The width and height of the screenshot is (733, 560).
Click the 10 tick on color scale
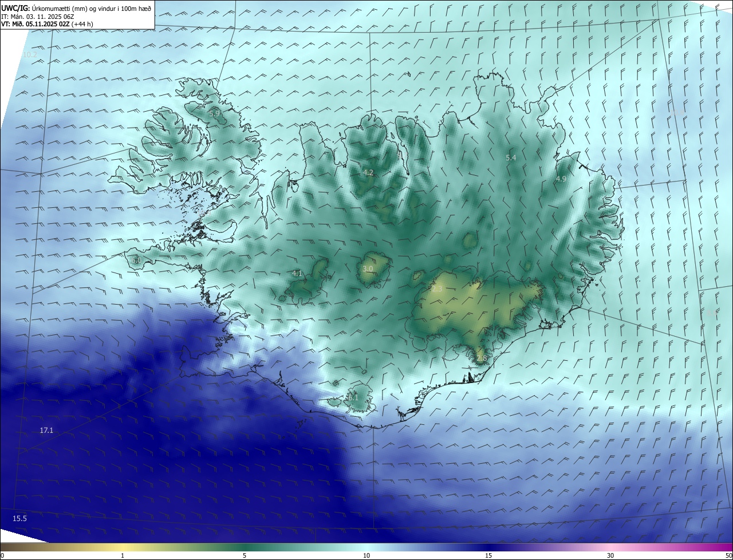pyautogui.click(x=366, y=555)
